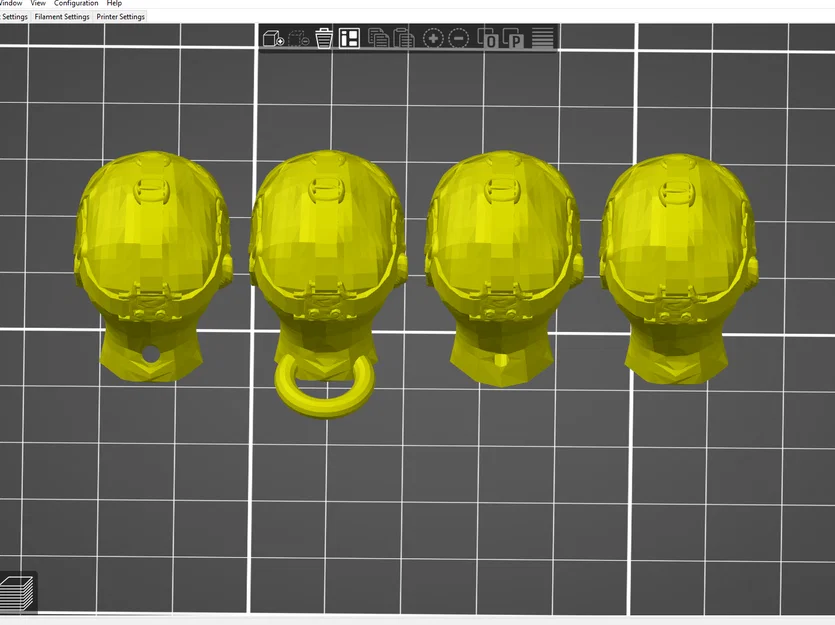Click the Delete all trash can icon
This screenshot has height=625, width=835.
pyautogui.click(x=324, y=38)
